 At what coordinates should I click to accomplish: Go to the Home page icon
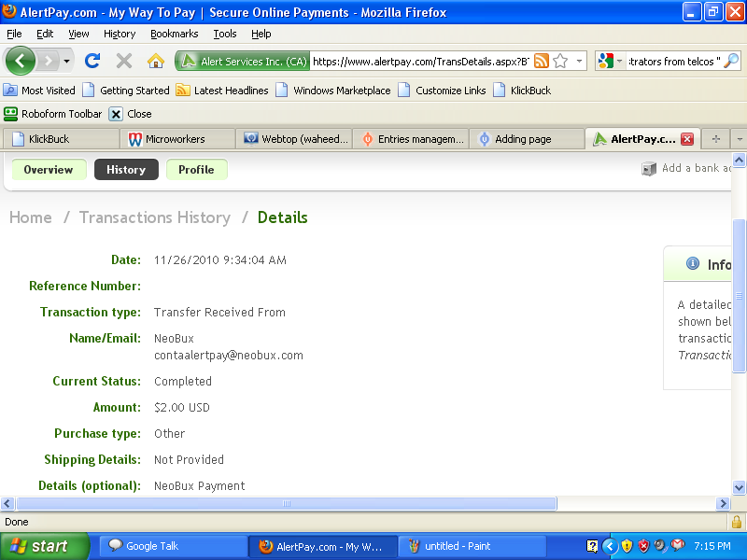(156, 61)
